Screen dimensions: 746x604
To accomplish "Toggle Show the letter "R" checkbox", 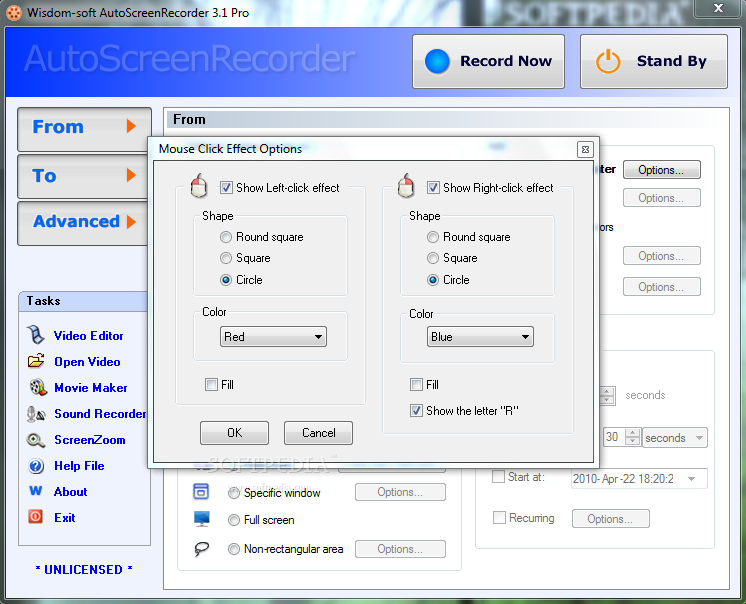I will [x=416, y=410].
